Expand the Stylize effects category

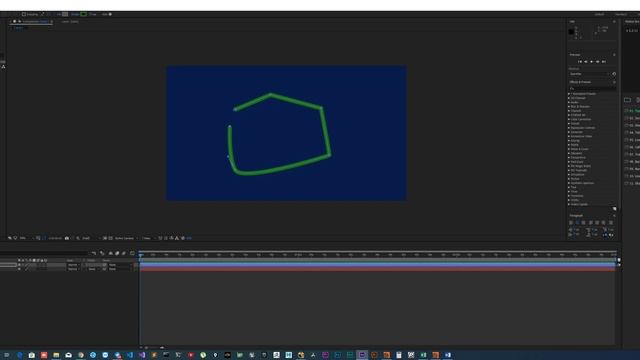[569, 179]
